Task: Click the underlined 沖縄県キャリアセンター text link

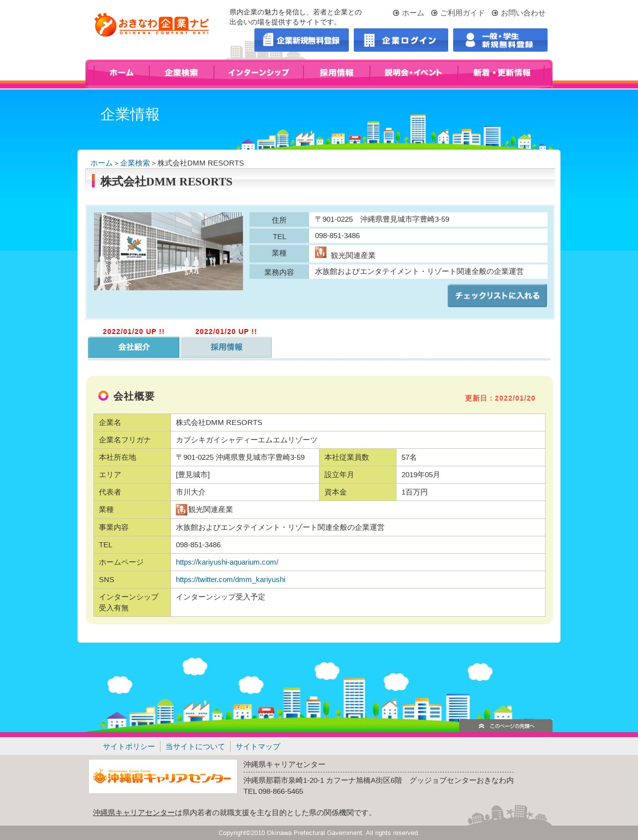Action: (134, 813)
